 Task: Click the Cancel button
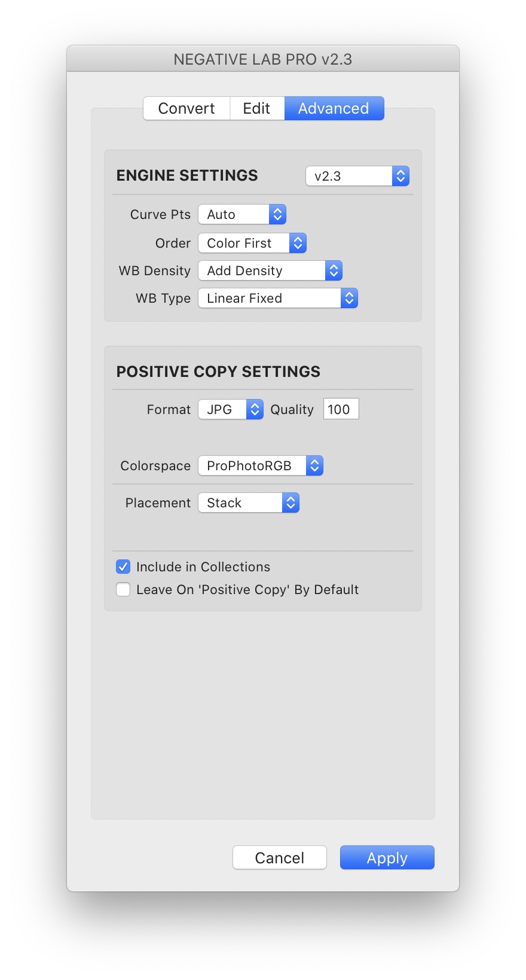[280, 857]
